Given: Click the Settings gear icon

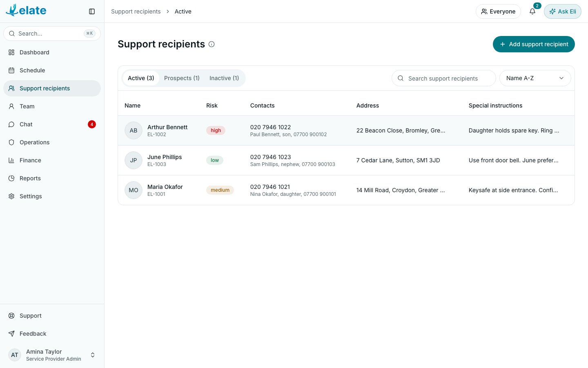Looking at the screenshot, I should [x=11, y=196].
